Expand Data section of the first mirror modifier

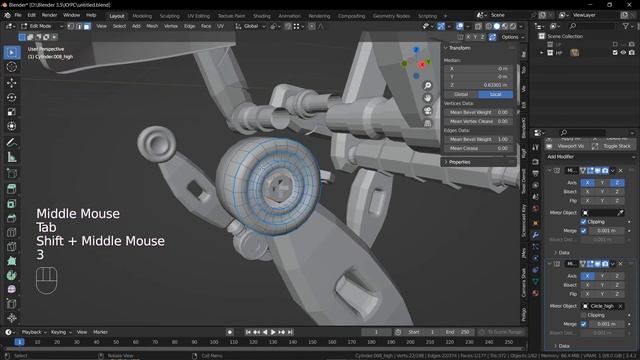click(x=556, y=253)
